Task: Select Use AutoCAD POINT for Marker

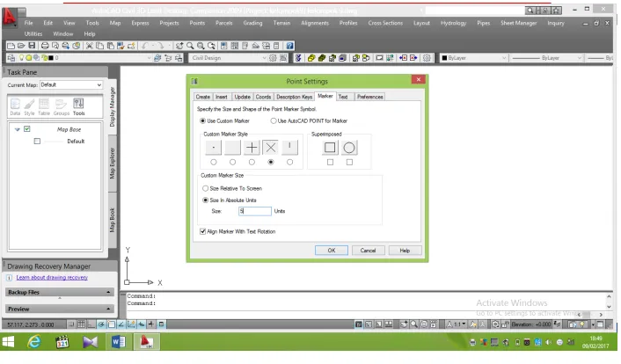Action: tap(274, 120)
